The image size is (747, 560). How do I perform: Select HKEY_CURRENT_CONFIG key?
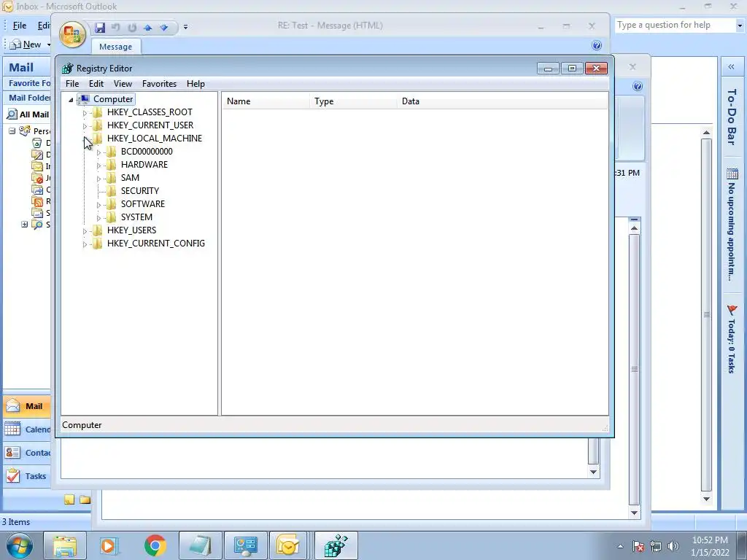156,244
